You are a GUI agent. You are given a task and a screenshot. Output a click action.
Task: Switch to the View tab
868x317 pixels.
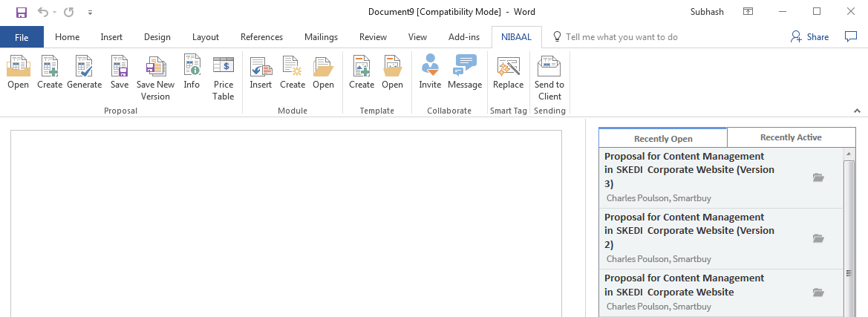pyautogui.click(x=417, y=37)
